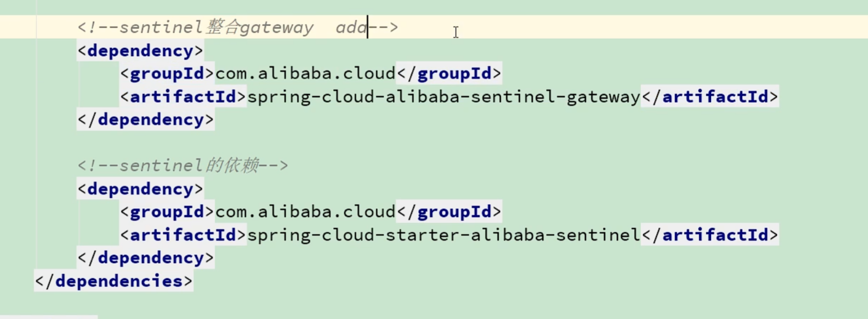Click the sentinel的依赖 comment line

(183, 165)
